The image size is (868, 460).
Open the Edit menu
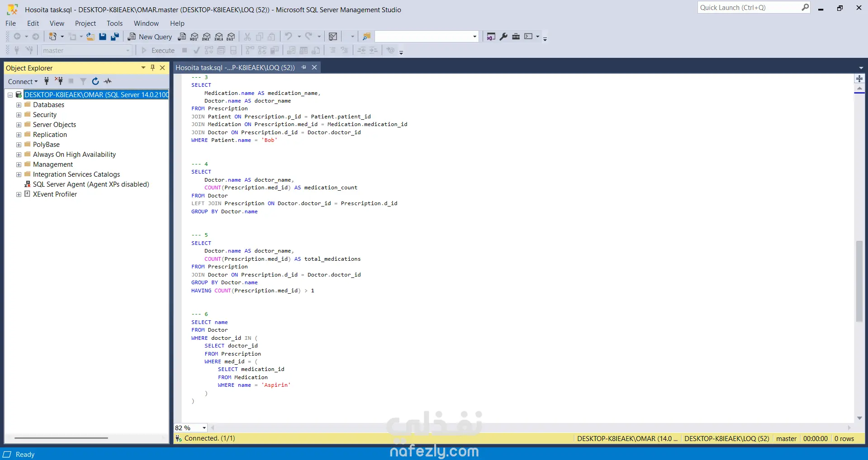tap(33, 23)
